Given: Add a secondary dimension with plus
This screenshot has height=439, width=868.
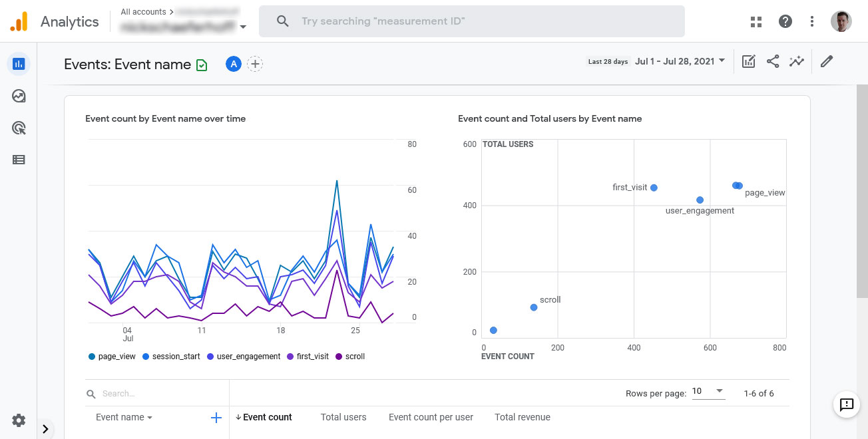Looking at the screenshot, I should point(216,418).
